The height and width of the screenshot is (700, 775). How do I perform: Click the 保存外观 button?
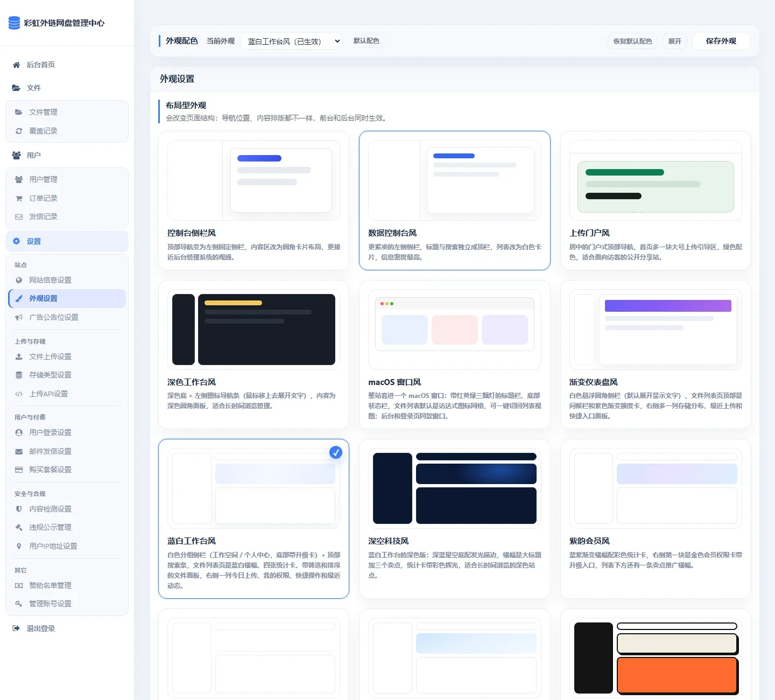click(721, 41)
